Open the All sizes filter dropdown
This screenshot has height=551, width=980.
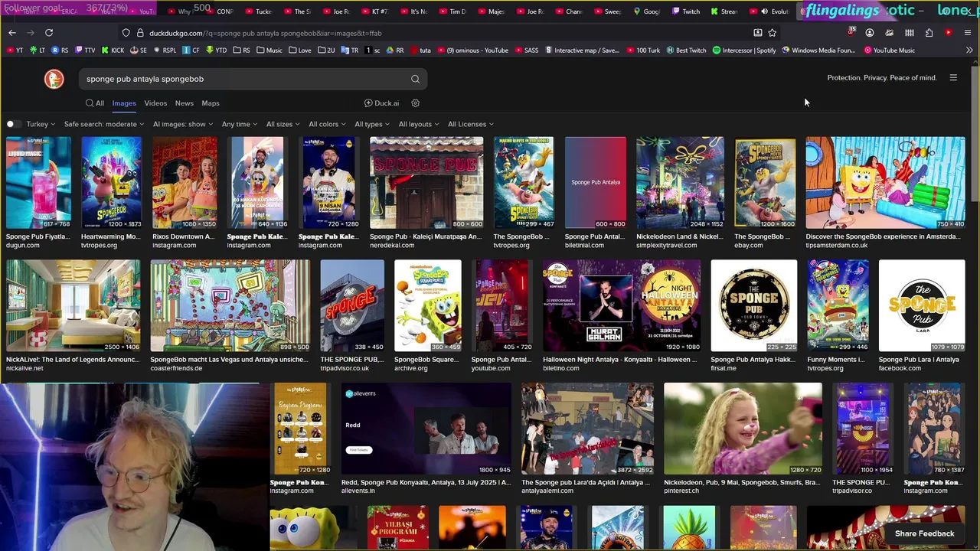click(283, 124)
